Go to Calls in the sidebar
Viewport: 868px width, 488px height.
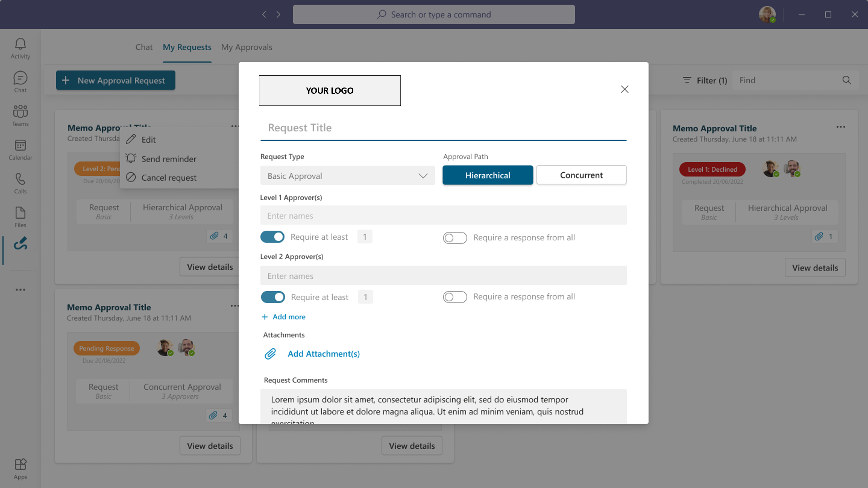[20, 183]
